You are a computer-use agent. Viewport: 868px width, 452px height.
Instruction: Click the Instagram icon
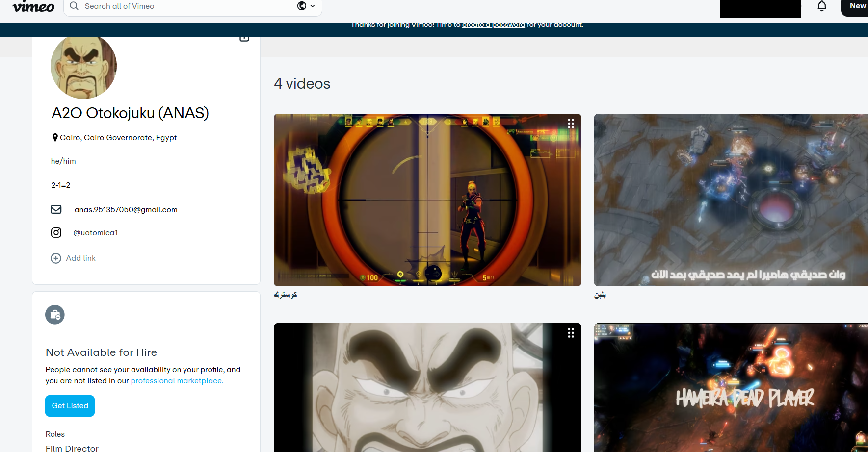(56, 232)
